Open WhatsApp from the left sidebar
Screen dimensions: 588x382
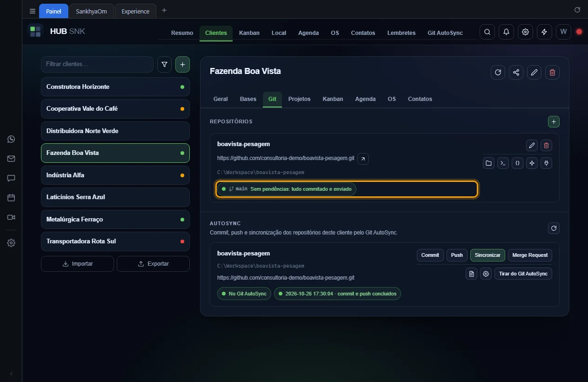[x=11, y=139]
